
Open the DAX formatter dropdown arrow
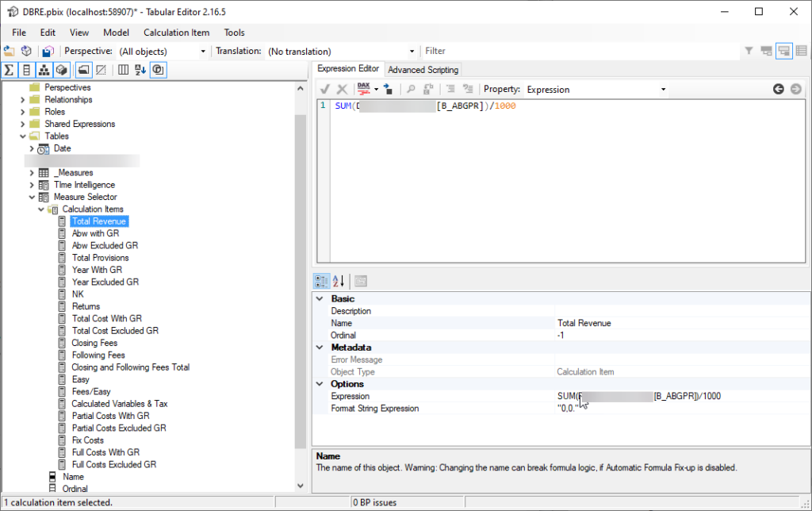(x=376, y=89)
